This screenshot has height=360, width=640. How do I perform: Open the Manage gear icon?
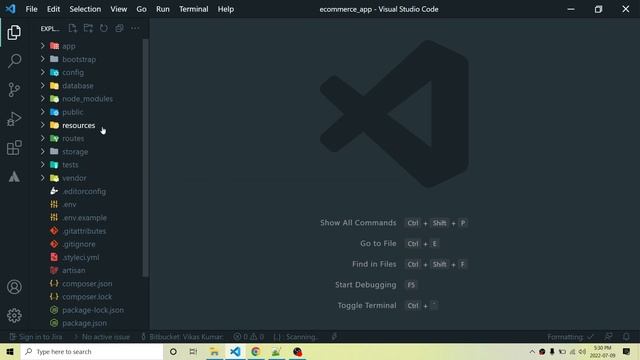pyautogui.click(x=14, y=316)
